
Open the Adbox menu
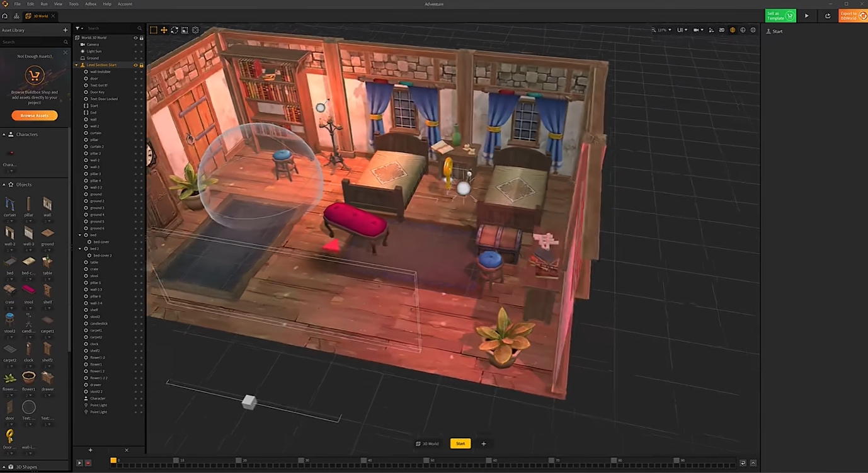pyautogui.click(x=91, y=4)
